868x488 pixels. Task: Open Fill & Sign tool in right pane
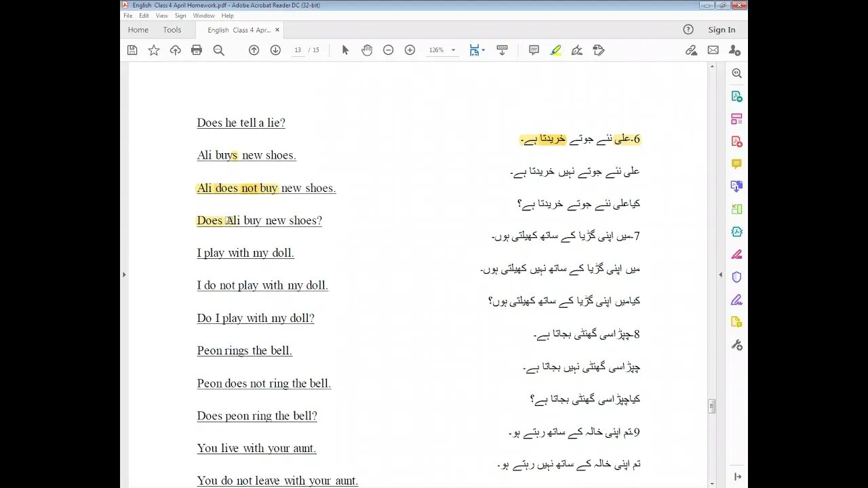click(737, 300)
